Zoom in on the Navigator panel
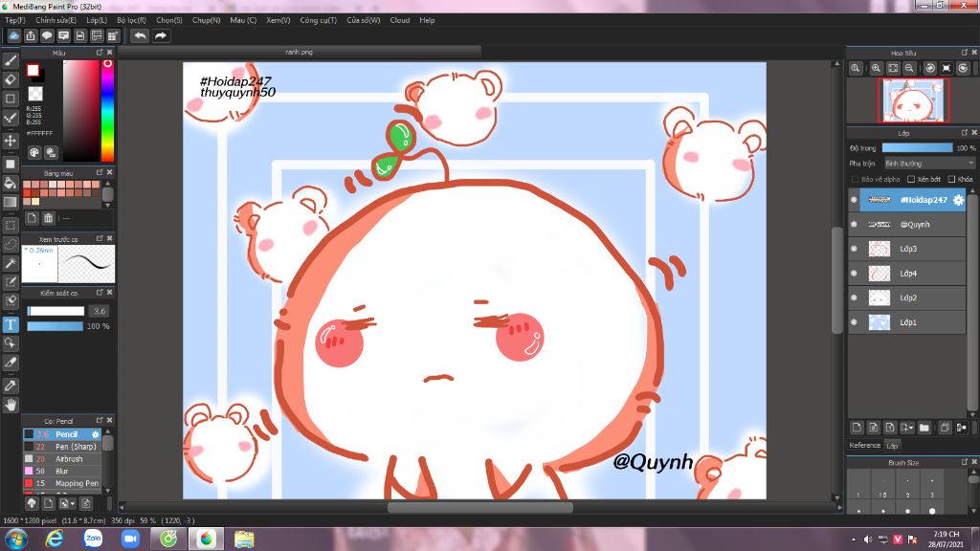 (x=877, y=68)
